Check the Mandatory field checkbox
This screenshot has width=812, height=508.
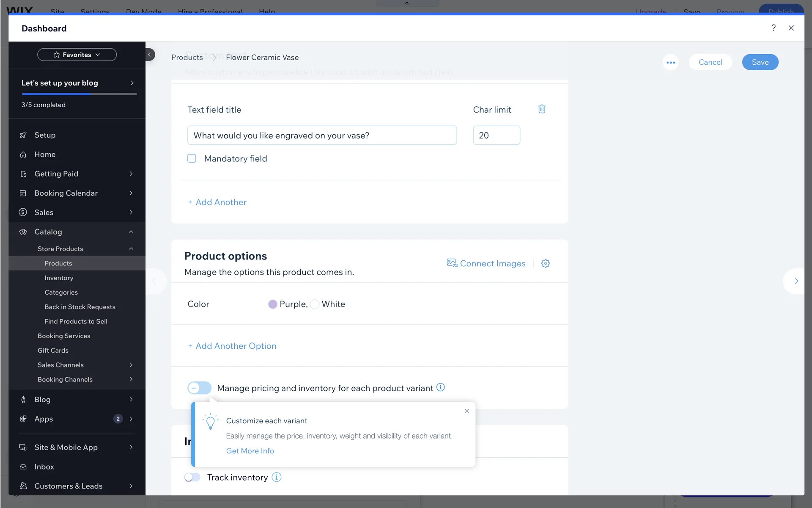click(x=192, y=158)
